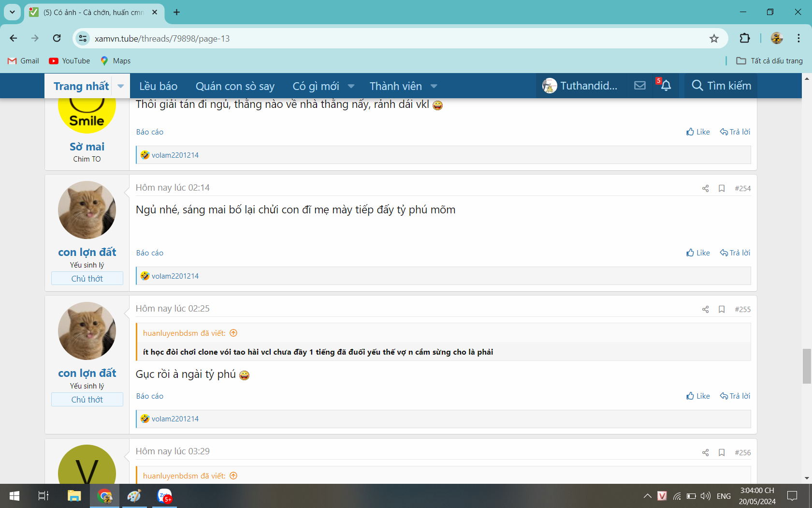Click the page vertical scrollbar thumb
The image size is (812, 508).
click(x=806, y=366)
